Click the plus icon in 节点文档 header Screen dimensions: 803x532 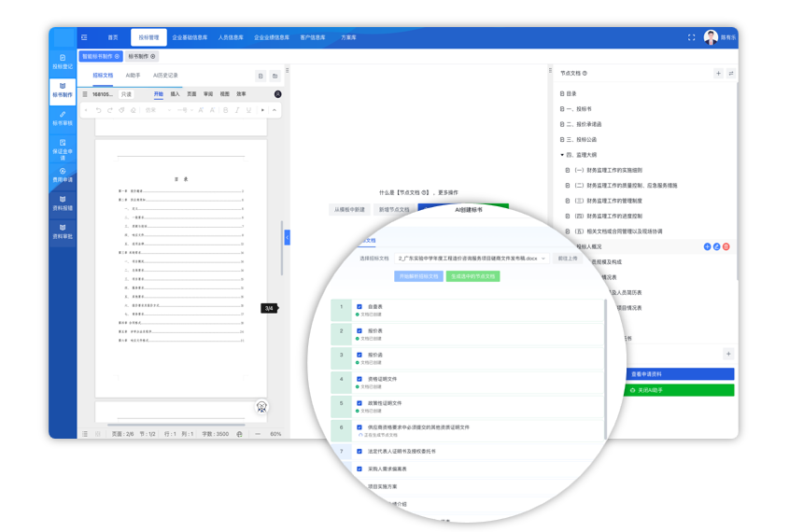point(718,73)
